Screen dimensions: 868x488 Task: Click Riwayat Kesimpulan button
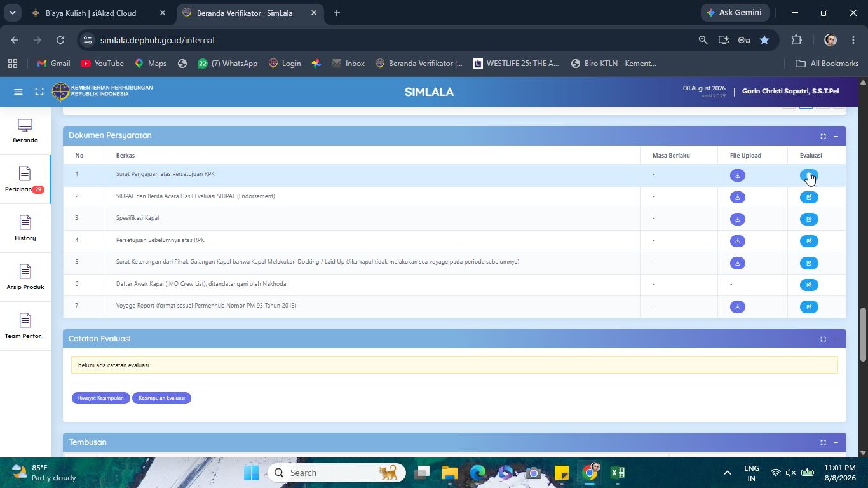pos(101,398)
